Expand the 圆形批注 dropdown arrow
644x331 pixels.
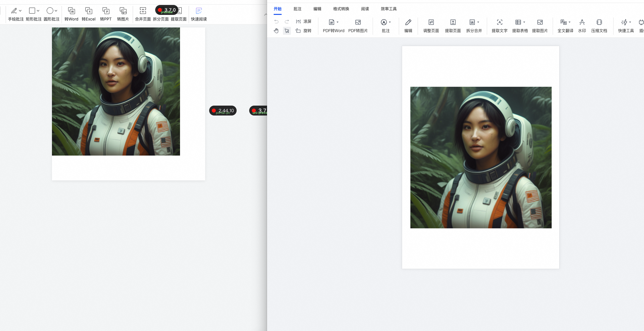56,11
